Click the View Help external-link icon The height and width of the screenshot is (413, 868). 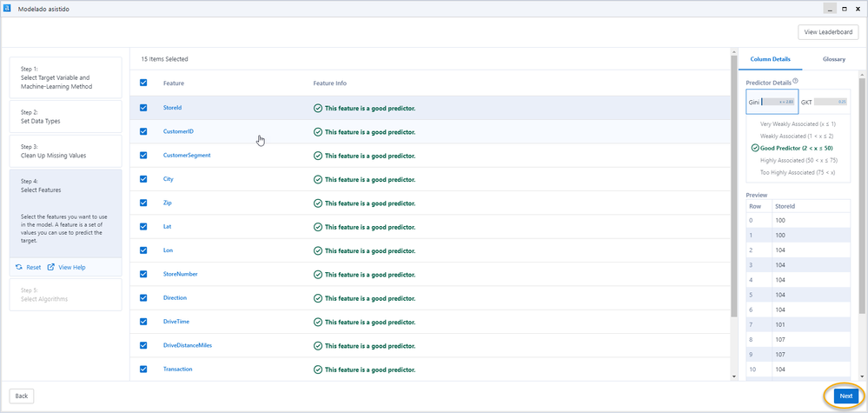[51, 267]
